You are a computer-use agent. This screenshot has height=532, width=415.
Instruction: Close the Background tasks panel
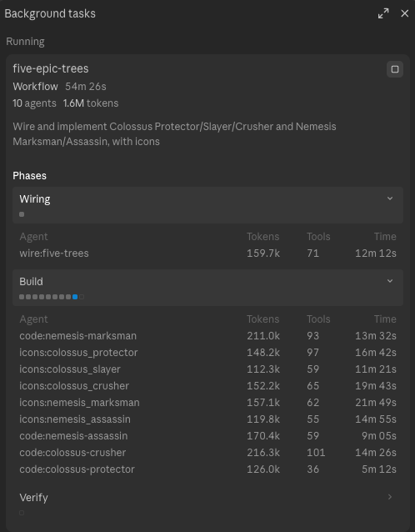[x=404, y=13]
